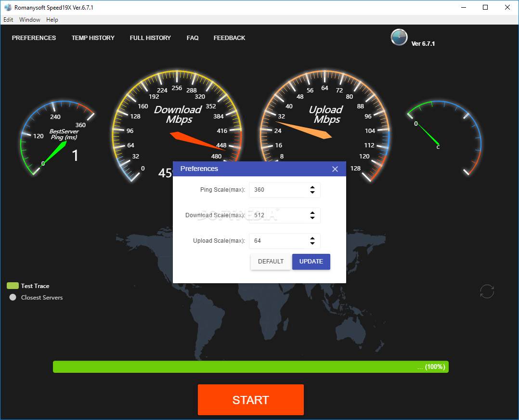Toggle the Closest Servers radio dot
Screen dimensions: 519x420
click(13, 297)
